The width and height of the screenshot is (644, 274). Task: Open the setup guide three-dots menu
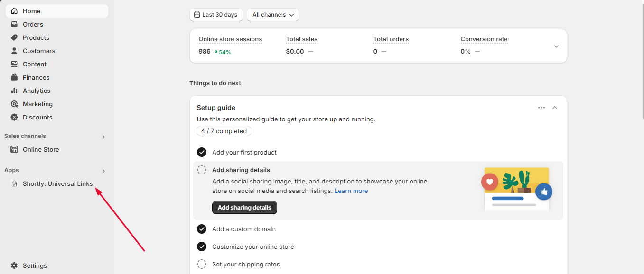(x=541, y=108)
